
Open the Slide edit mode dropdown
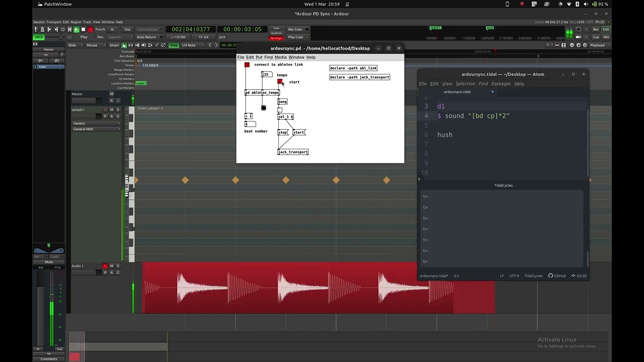75,45
